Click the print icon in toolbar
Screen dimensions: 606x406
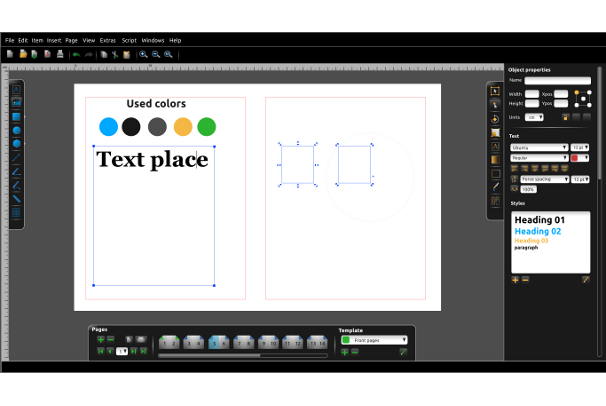pos(60,54)
